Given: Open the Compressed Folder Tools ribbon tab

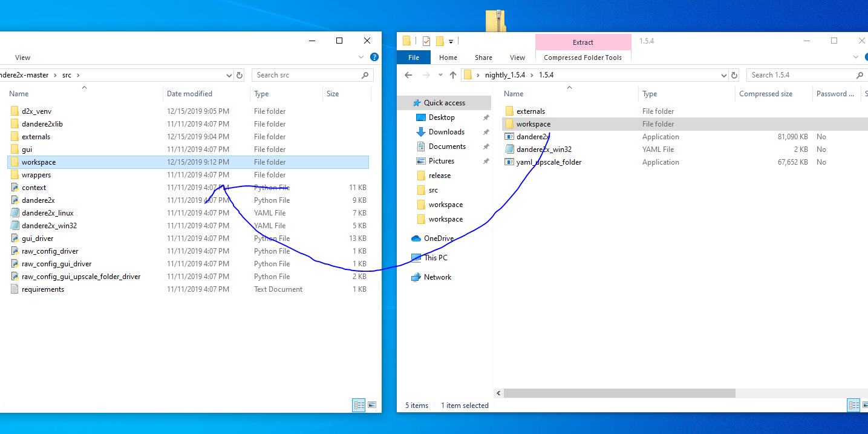Looking at the screenshot, I should point(582,57).
